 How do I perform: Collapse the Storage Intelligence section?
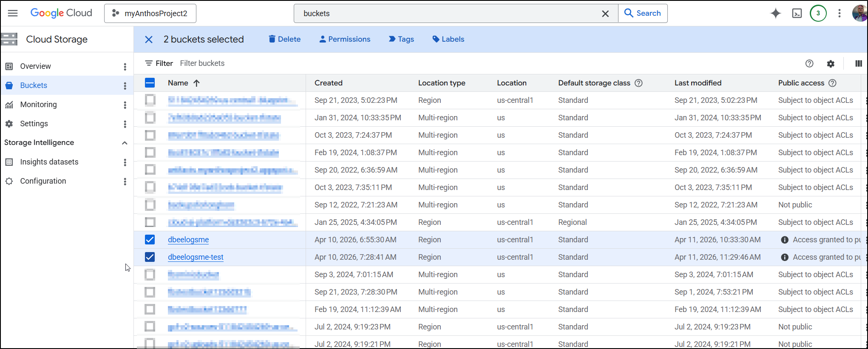pyautogui.click(x=125, y=143)
